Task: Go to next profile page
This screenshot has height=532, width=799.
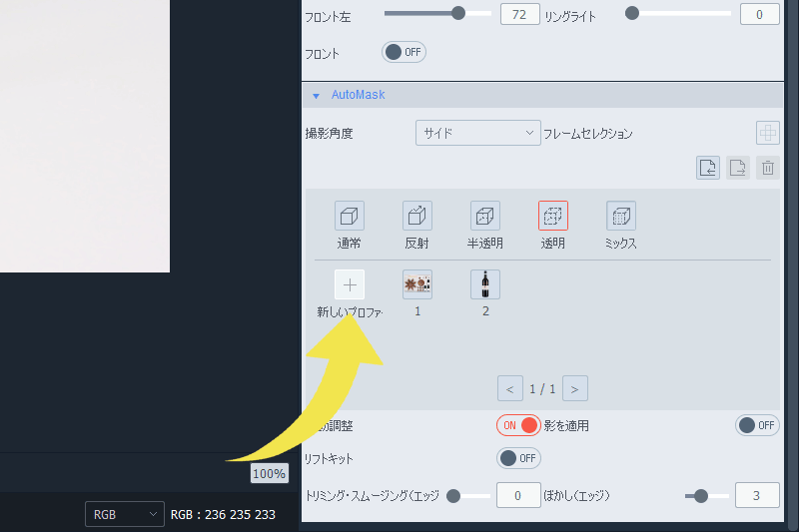Action: point(574,388)
